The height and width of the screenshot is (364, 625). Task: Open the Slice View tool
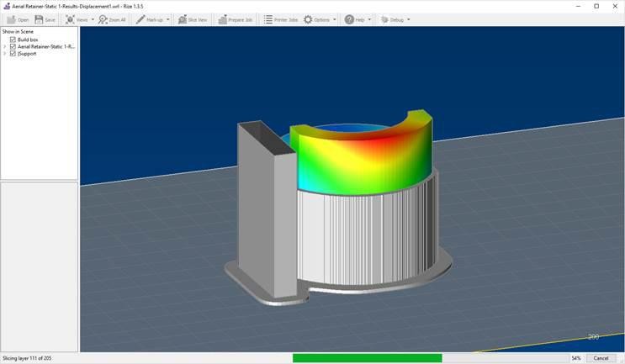point(183,19)
